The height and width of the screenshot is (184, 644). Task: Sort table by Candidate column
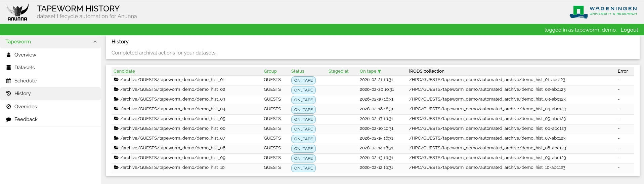[x=124, y=71]
